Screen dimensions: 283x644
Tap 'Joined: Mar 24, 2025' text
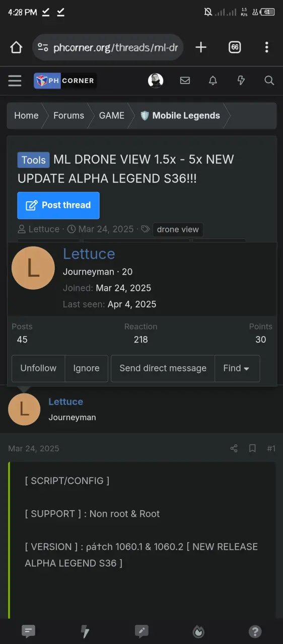pos(107,288)
